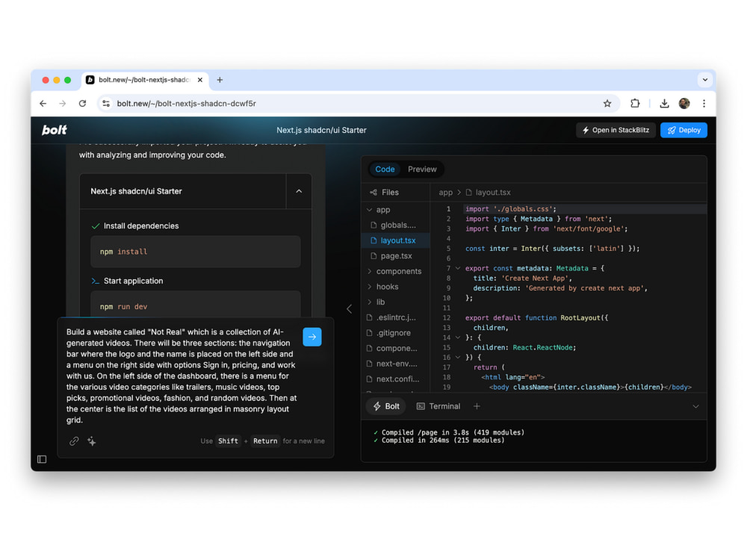Click the bolt logo in the top navigation

53,129
